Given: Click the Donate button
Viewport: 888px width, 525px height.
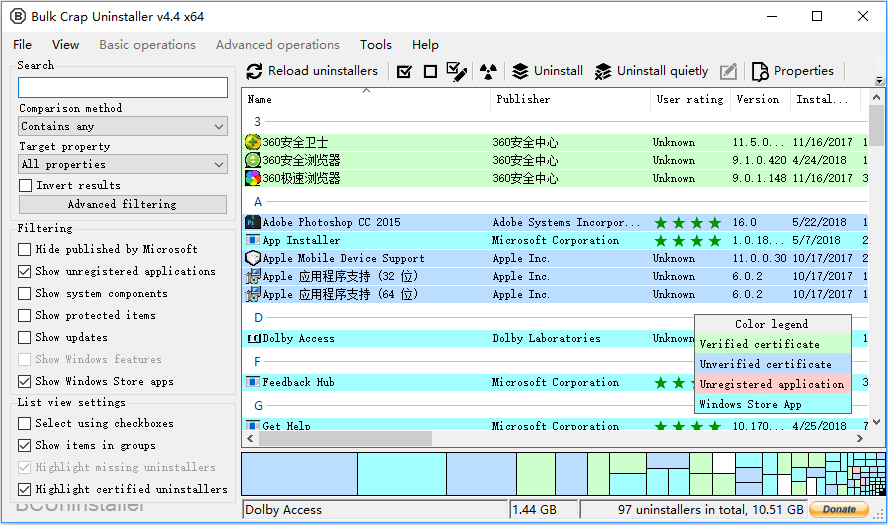Looking at the screenshot, I should coord(839,510).
